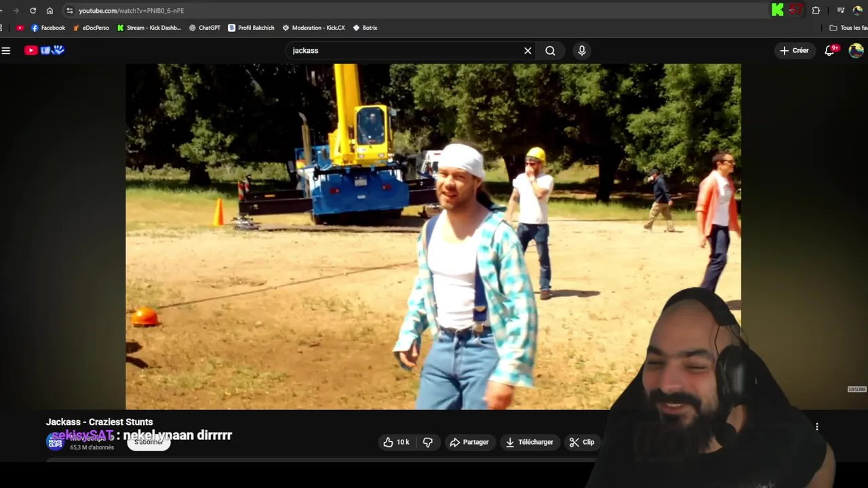
Task: Open the YouTube account avatar menu
Action: click(x=856, y=50)
